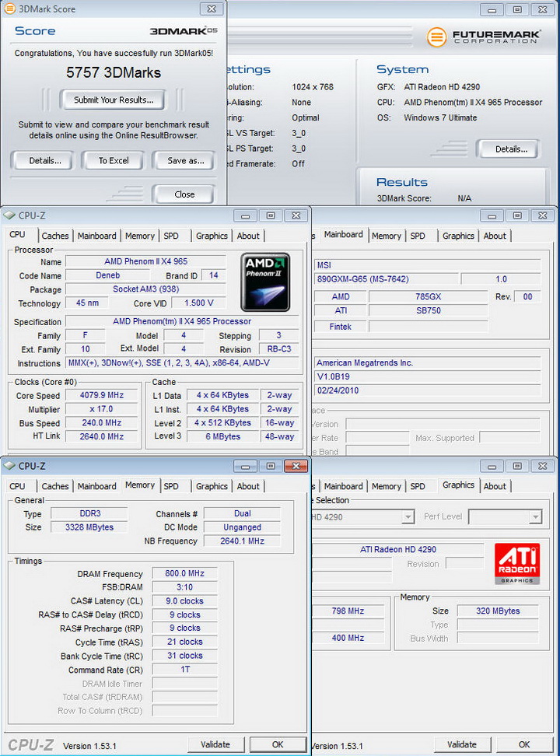This screenshot has width=560, height=756.
Task: Click Validate in Memory CPU-Z window
Action: coord(215,744)
